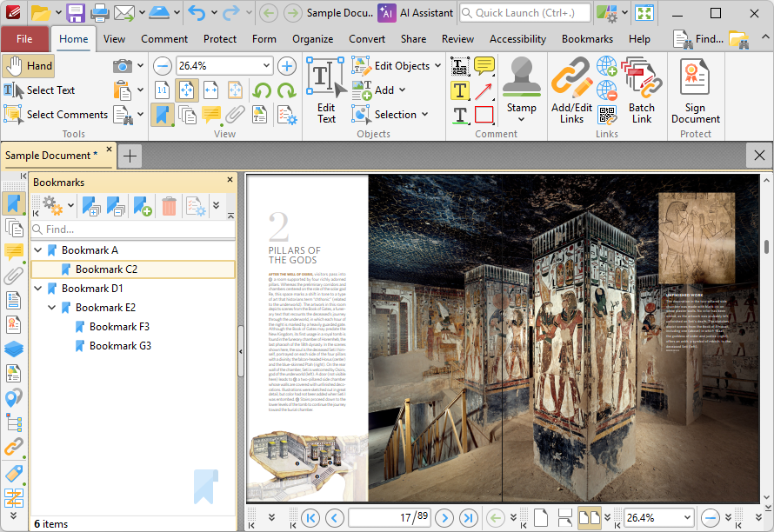Open the Organize ribbon tab
Viewport: 774px width, 532px height.
coord(312,39)
